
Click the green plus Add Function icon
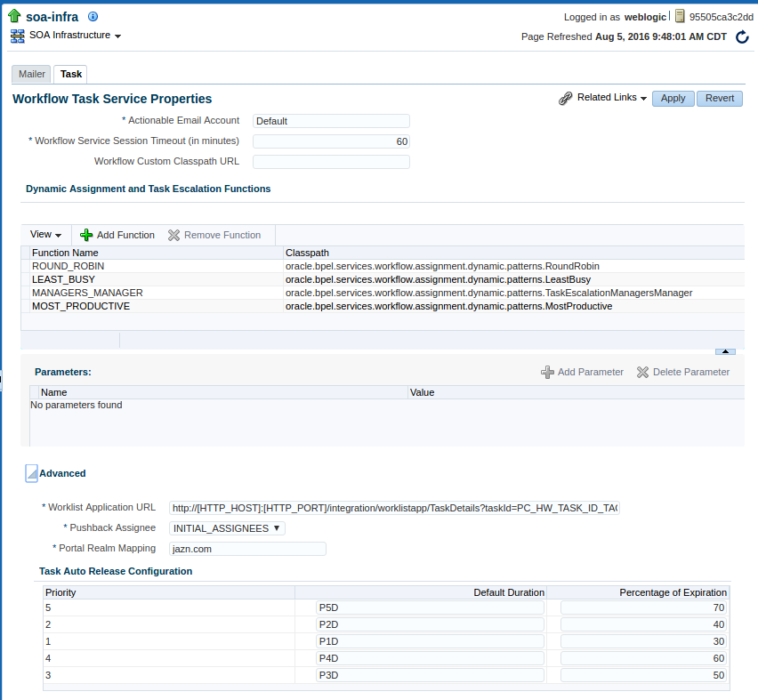pyautogui.click(x=86, y=235)
